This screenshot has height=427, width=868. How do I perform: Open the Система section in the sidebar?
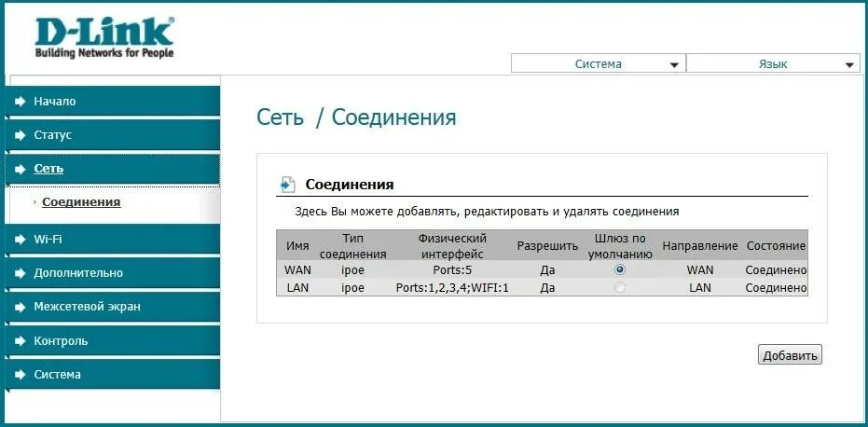[113, 375]
